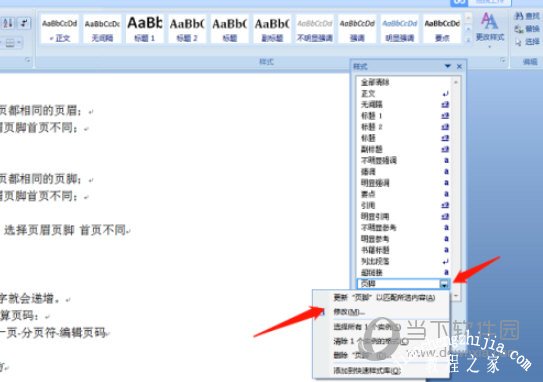Viewport: 543px width, 382px height.
Task: Expand the quick styles gallery More arrow
Action: point(468,40)
